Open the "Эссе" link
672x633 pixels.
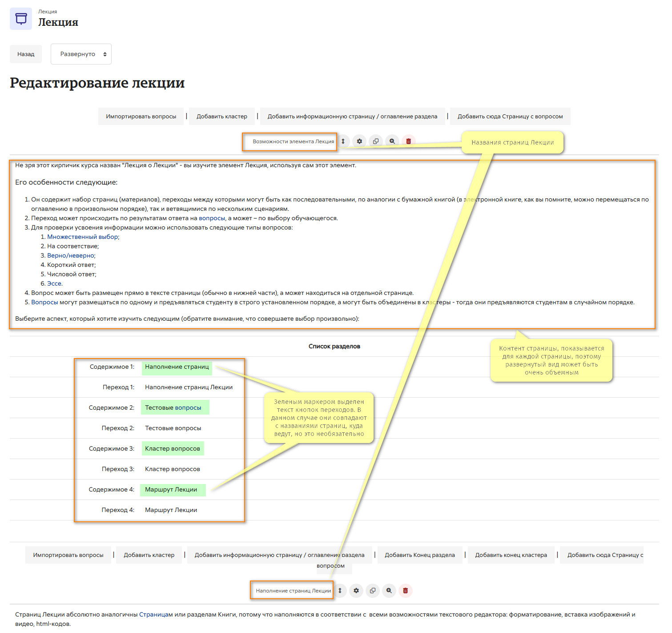[x=54, y=284]
